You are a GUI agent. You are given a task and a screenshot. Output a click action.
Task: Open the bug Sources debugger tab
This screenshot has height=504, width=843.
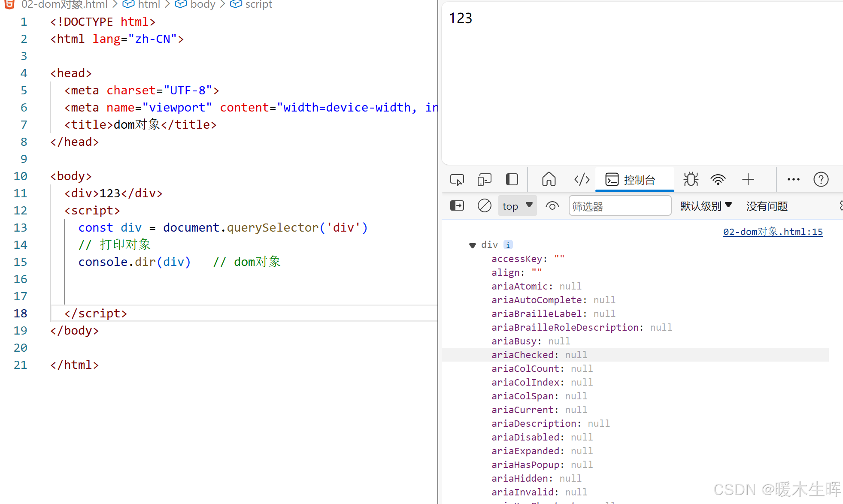point(691,180)
